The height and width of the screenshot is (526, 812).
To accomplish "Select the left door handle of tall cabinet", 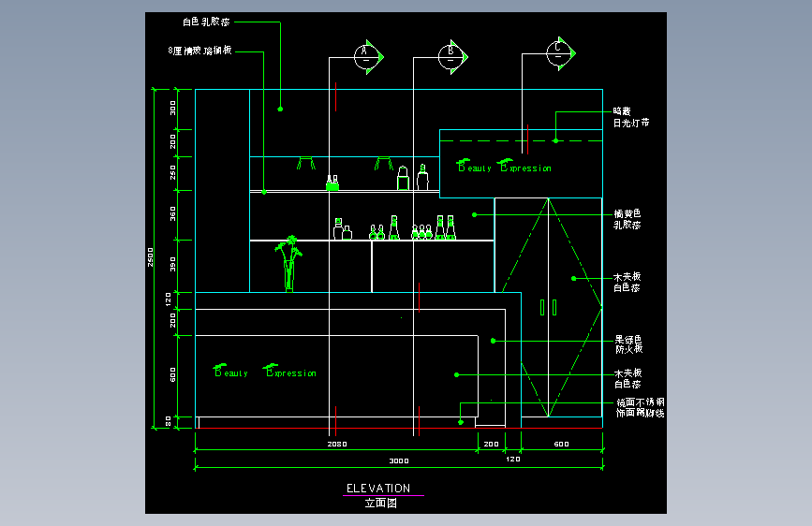I will click(542, 308).
